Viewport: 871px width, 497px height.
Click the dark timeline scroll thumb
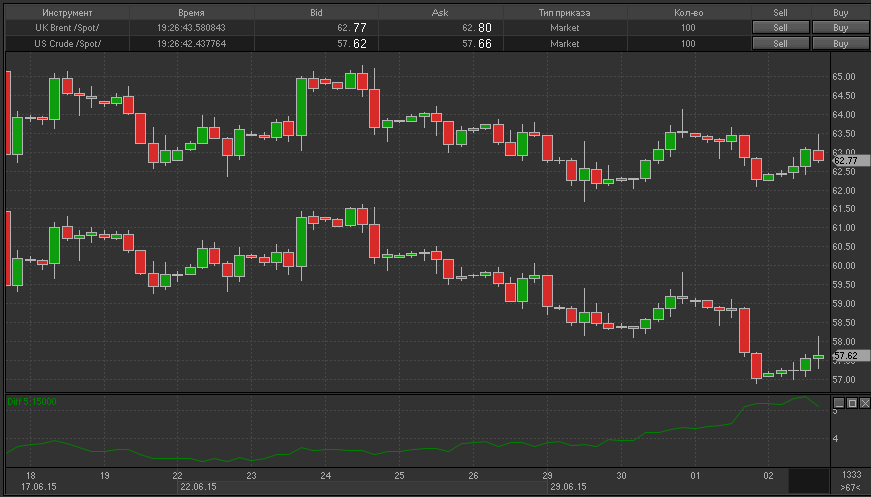click(x=808, y=480)
